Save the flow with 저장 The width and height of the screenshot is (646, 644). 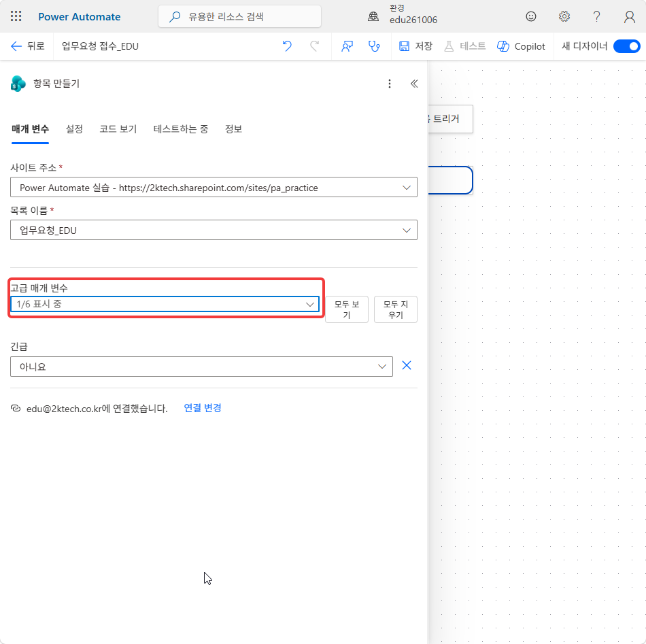tap(415, 46)
